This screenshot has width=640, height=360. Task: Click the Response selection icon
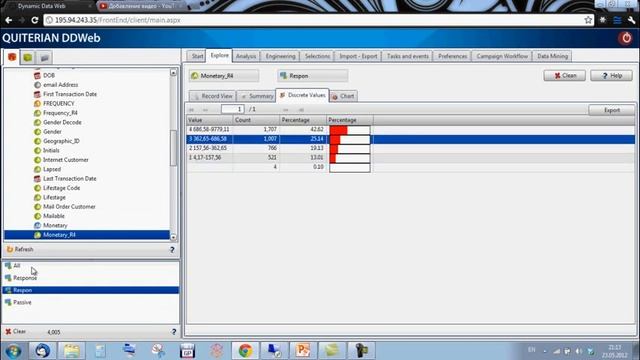coord(8,278)
